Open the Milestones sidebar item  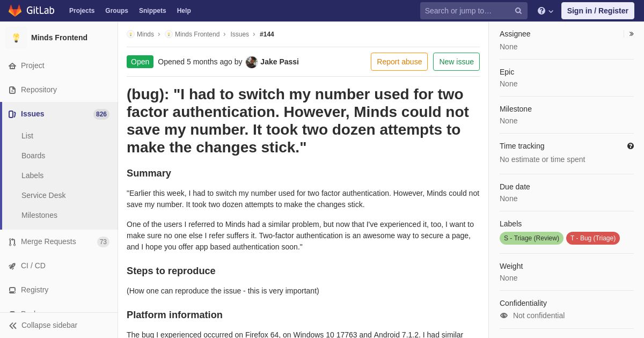(x=39, y=215)
